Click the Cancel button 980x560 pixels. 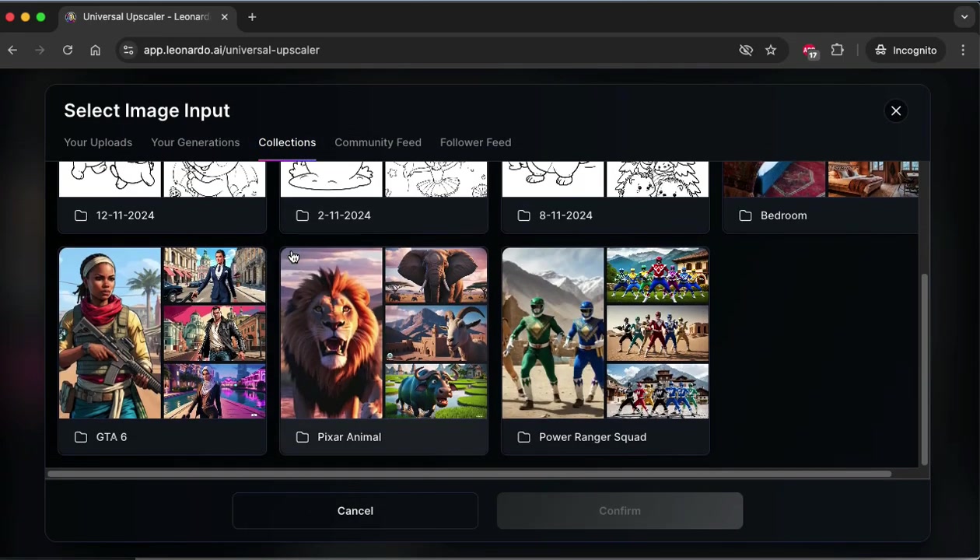point(355,511)
